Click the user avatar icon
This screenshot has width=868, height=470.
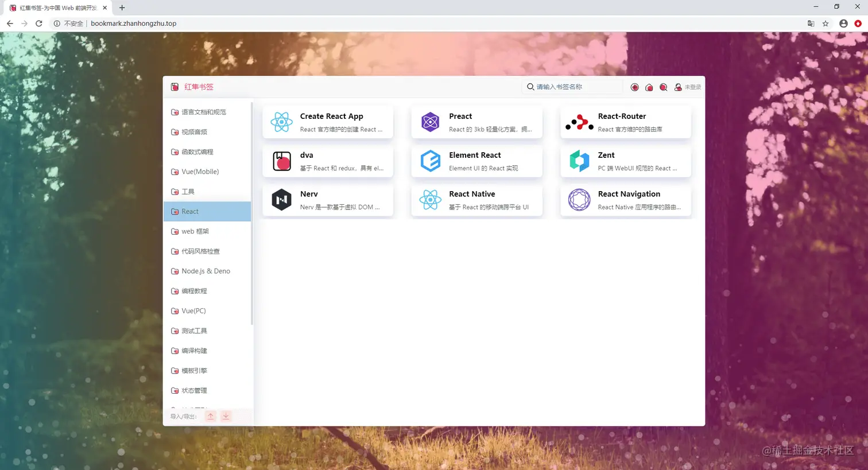(678, 87)
